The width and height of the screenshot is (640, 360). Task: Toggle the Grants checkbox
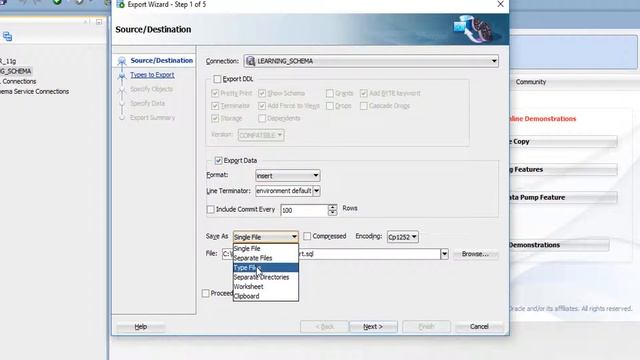(330, 93)
